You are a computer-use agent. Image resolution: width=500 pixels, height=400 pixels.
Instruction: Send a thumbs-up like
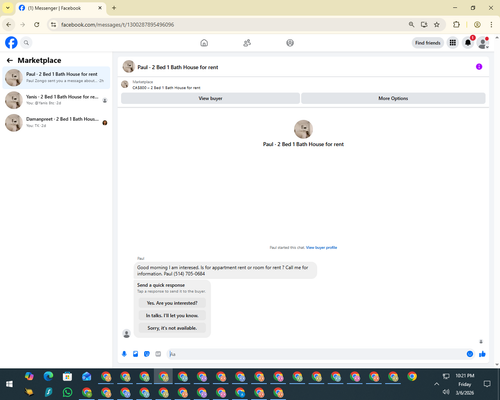tap(482, 354)
